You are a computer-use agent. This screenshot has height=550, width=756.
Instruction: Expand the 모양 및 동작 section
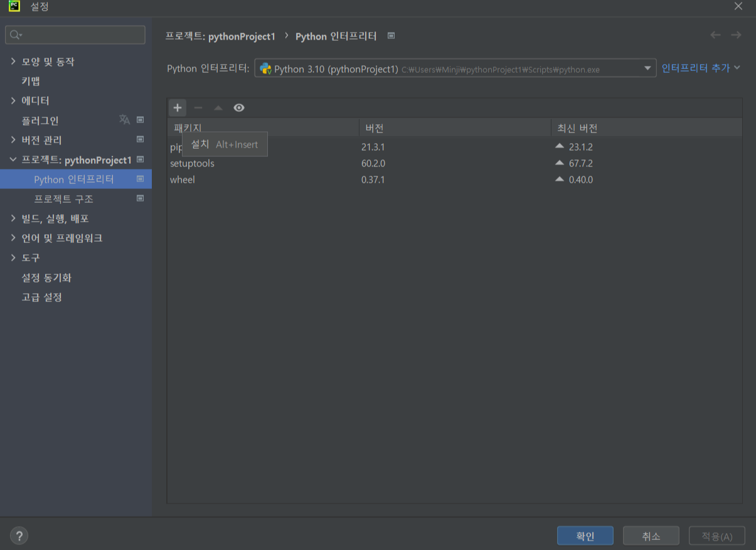(x=13, y=62)
